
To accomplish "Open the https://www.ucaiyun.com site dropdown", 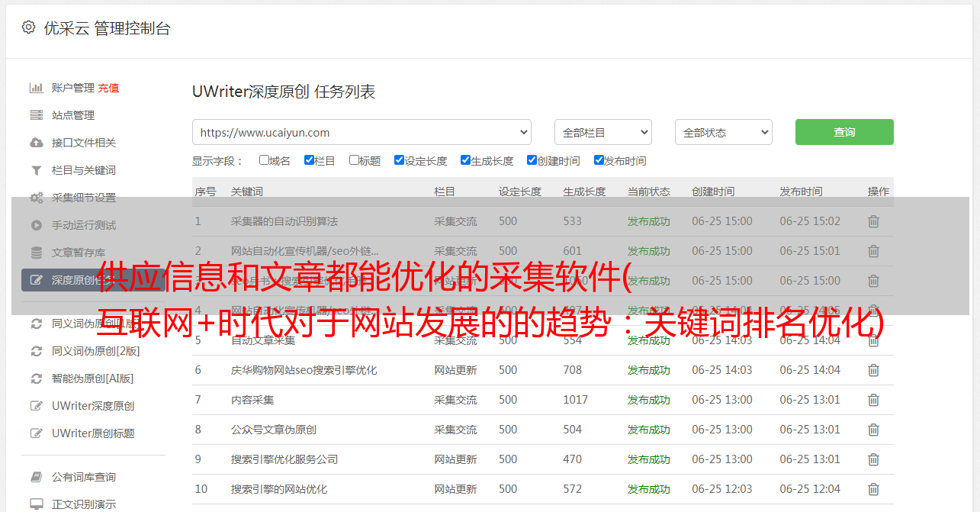I will point(361,132).
